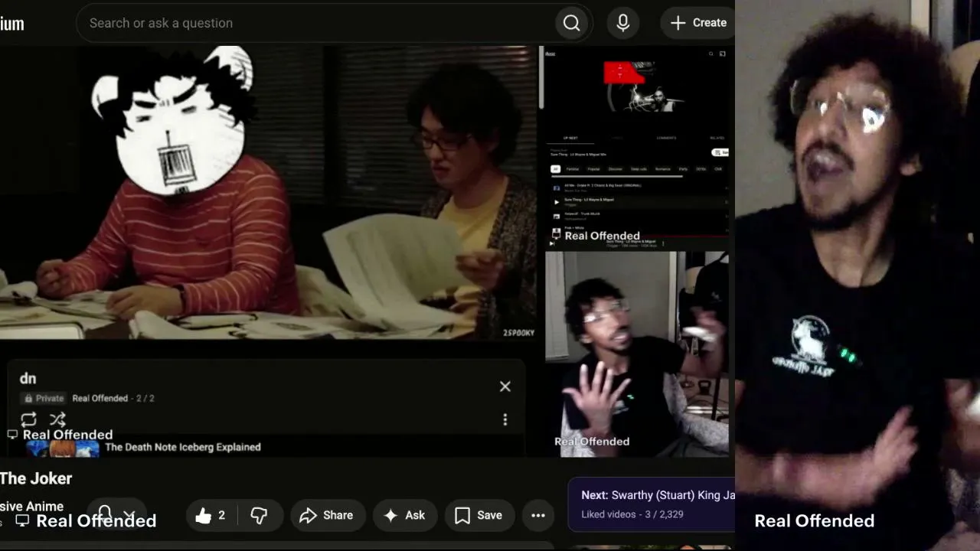This screenshot has width=980, height=551.
Task: Open the Create menu
Action: coord(698,23)
